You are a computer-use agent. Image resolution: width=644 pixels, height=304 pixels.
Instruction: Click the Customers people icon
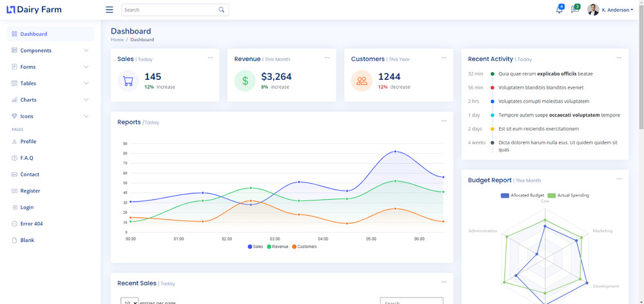click(x=362, y=81)
